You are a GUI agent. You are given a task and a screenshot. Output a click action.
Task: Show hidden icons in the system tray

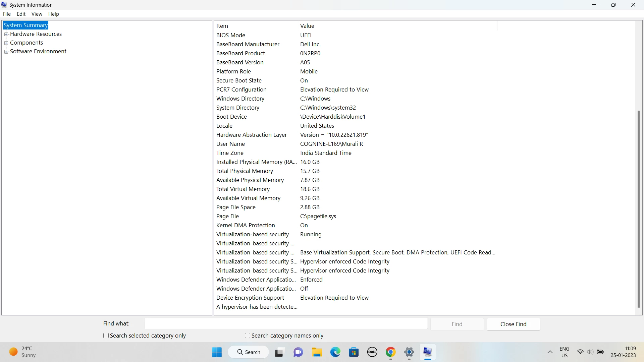tap(550, 352)
